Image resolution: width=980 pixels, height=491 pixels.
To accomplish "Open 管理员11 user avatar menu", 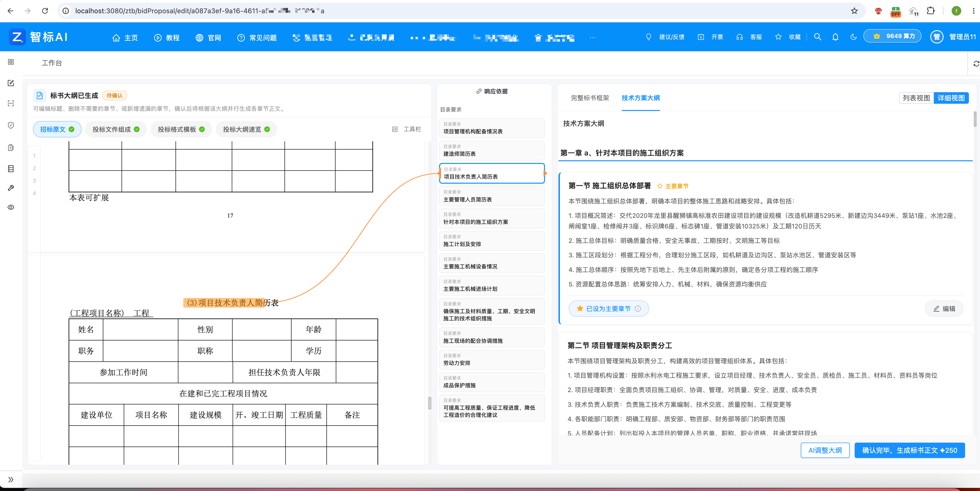I will coord(953,37).
